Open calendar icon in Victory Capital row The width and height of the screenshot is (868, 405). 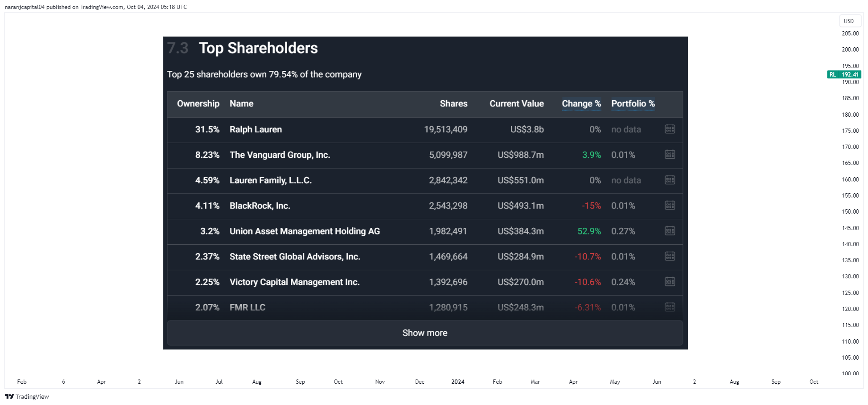[x=670, y=282]
